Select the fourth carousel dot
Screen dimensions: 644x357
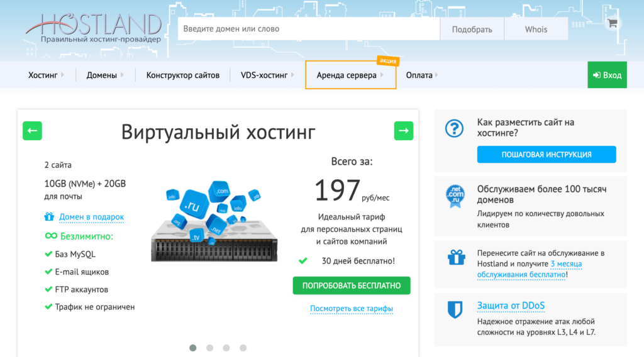(x=243, y=348)
